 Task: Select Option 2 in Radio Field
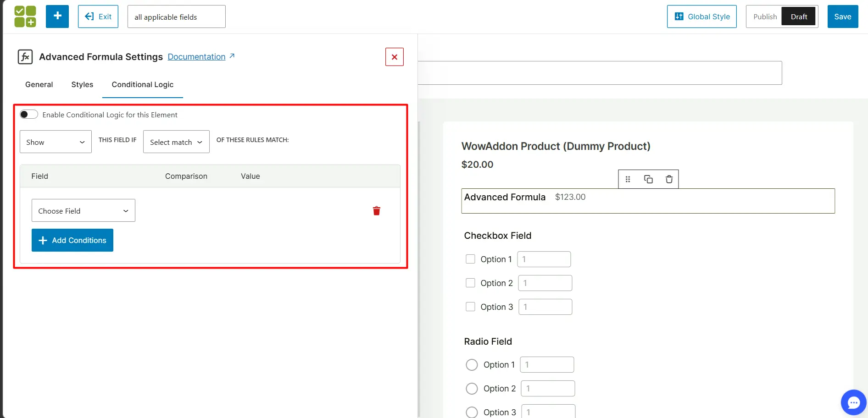click(x=472, y=389)
